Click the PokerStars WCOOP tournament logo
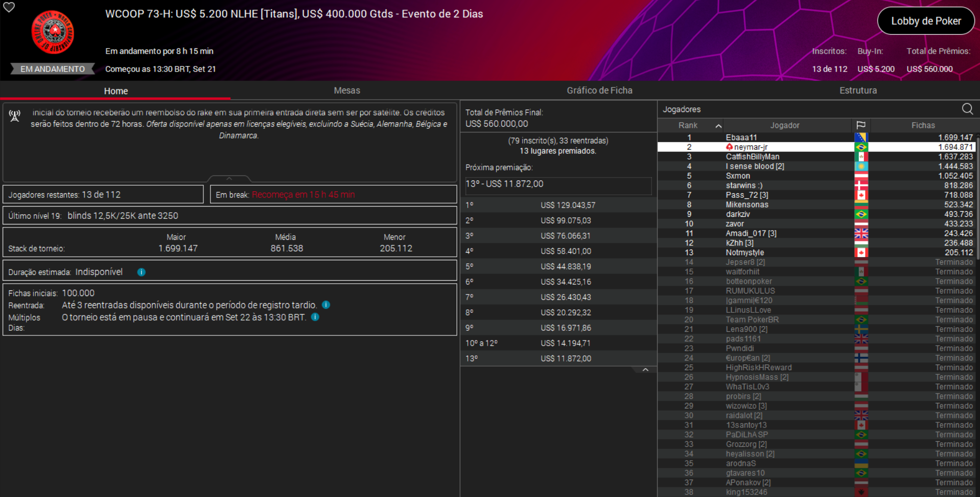Screen dimensions: 980x497 tap(53, 33)
